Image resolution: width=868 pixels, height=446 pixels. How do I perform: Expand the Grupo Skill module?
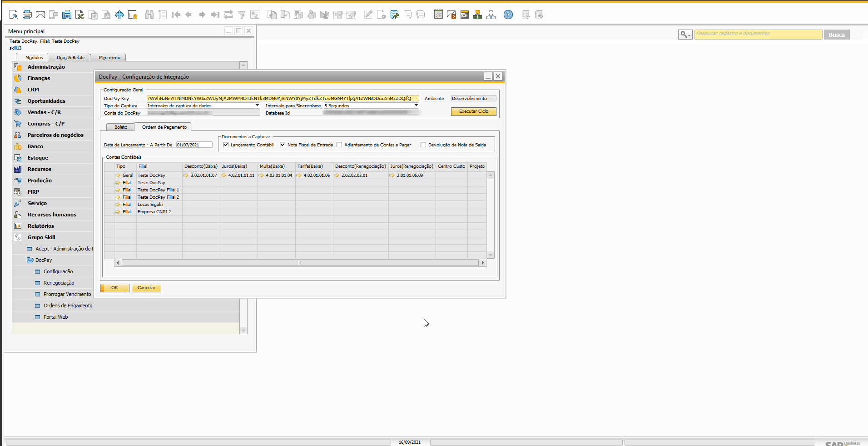(41, 237)
